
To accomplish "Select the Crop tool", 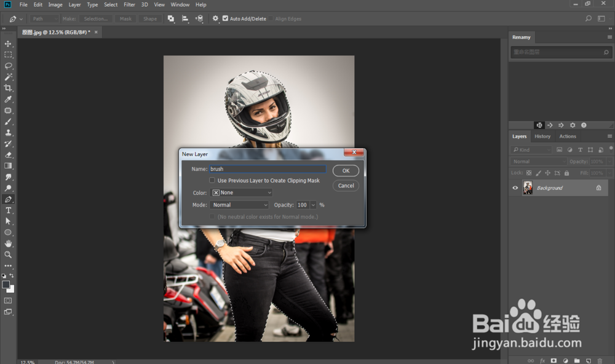I will (x=8, y=88).
